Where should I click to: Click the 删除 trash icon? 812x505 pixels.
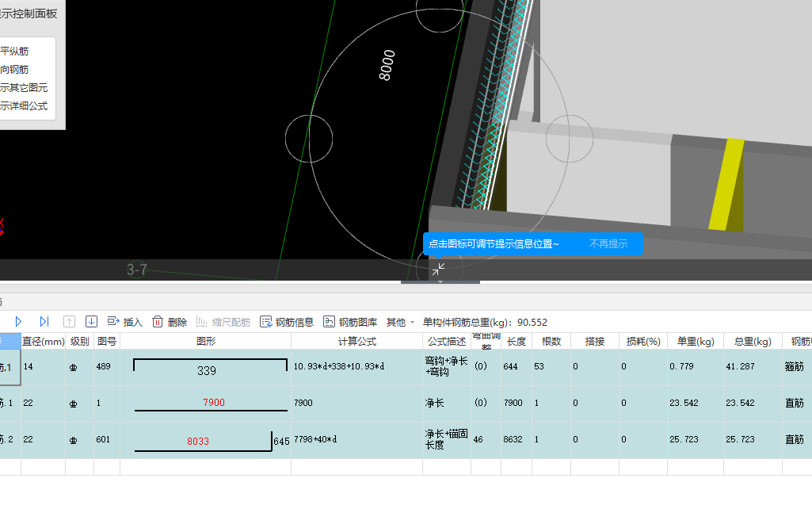pos(158,322)
